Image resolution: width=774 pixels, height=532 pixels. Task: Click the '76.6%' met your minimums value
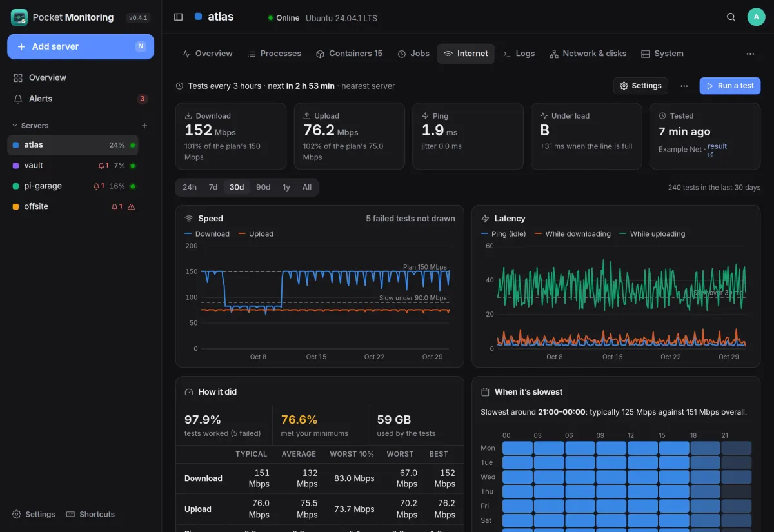pos(299,420)
